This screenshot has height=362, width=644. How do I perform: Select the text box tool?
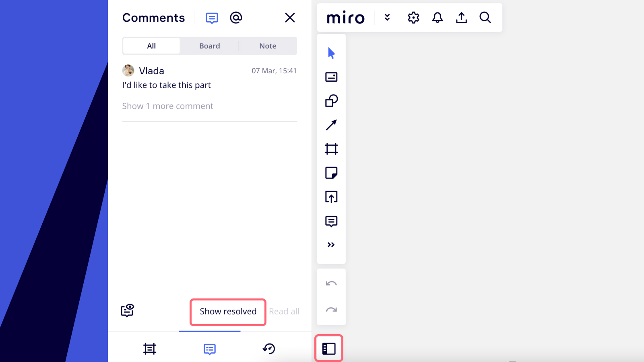tap(331, 77)
